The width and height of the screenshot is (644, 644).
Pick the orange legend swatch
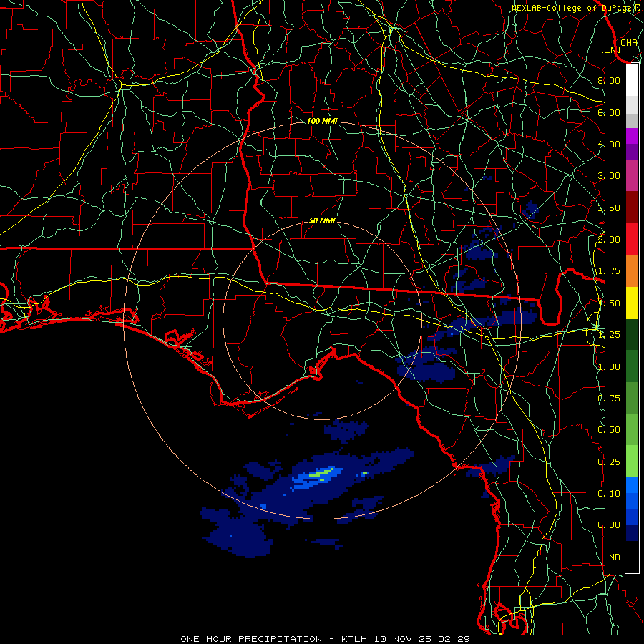click(x=632, y=271)
